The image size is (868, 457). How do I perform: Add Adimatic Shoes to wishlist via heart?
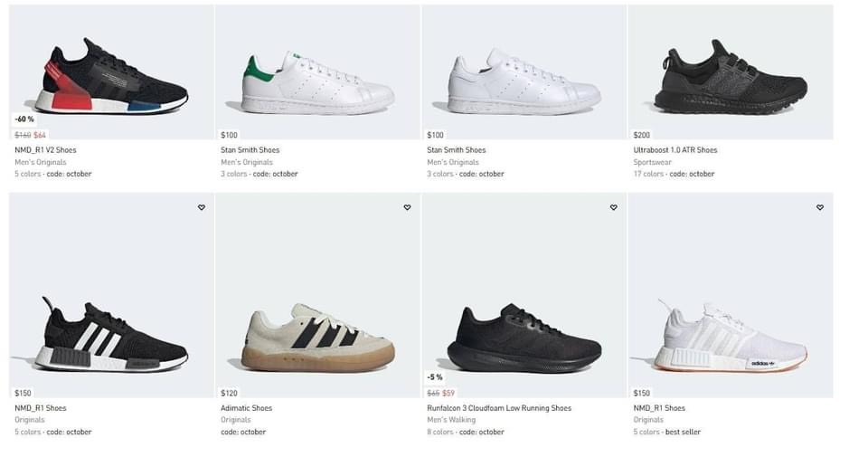[x=407, y=207]
